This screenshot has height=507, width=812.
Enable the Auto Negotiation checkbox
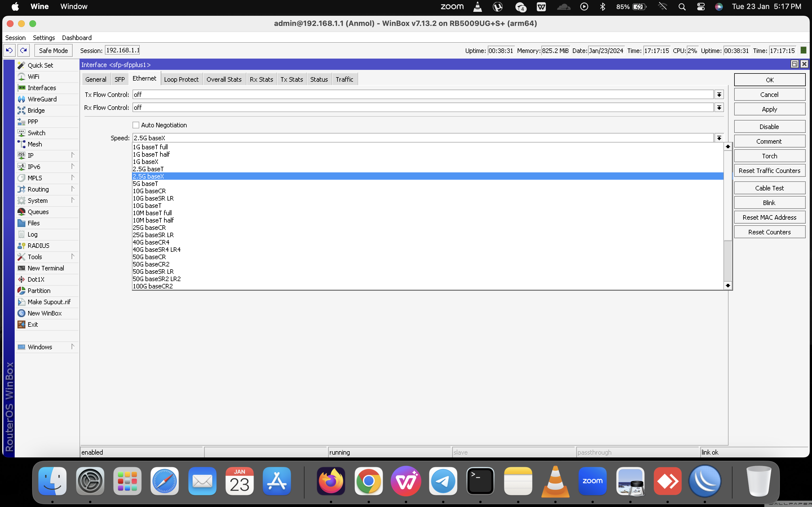[136, 125]
